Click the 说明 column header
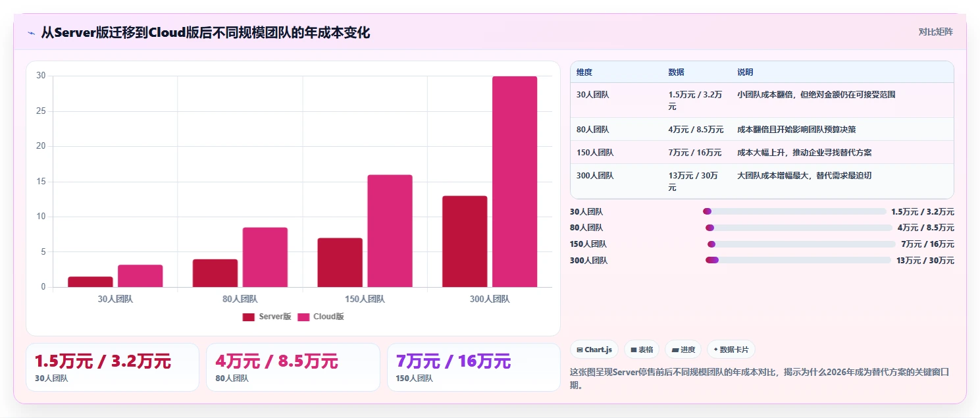980x418 pixels. click(745, 72)
